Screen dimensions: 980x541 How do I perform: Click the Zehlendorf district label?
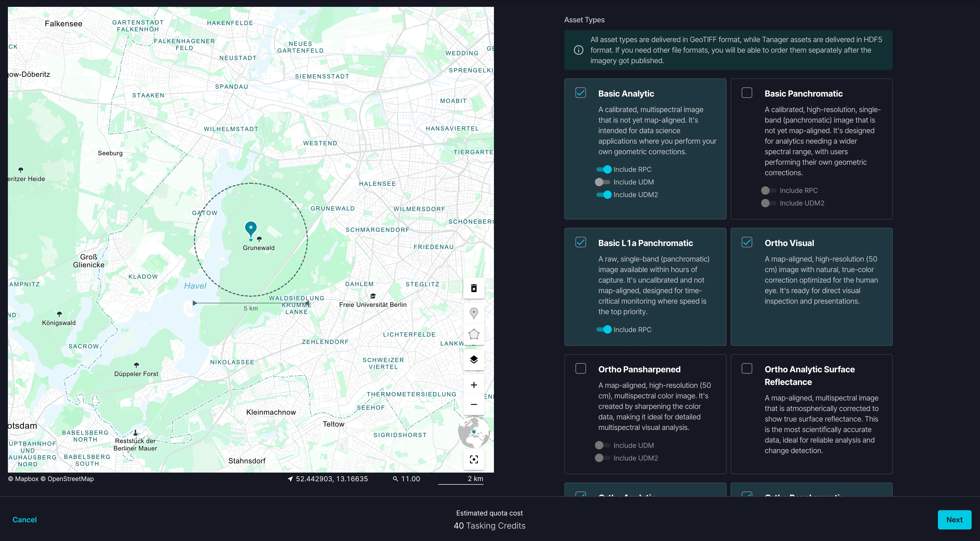[325, 342]
